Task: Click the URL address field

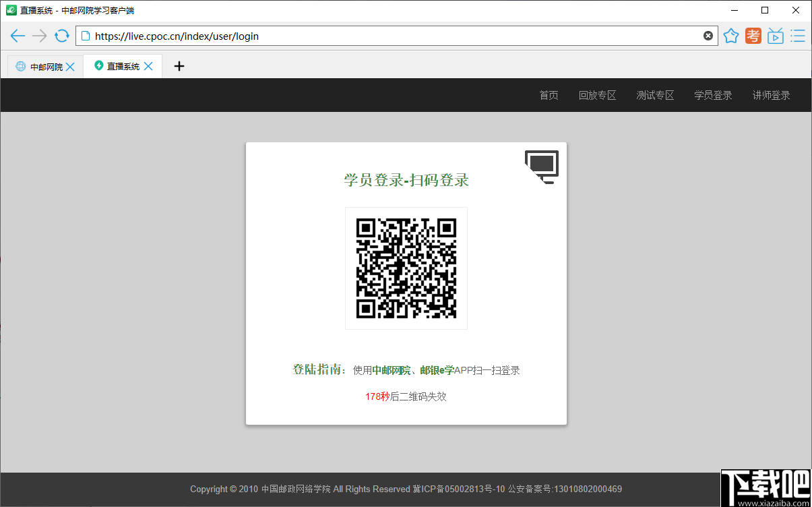Action: pyautogui.click(x=396, y=36)
